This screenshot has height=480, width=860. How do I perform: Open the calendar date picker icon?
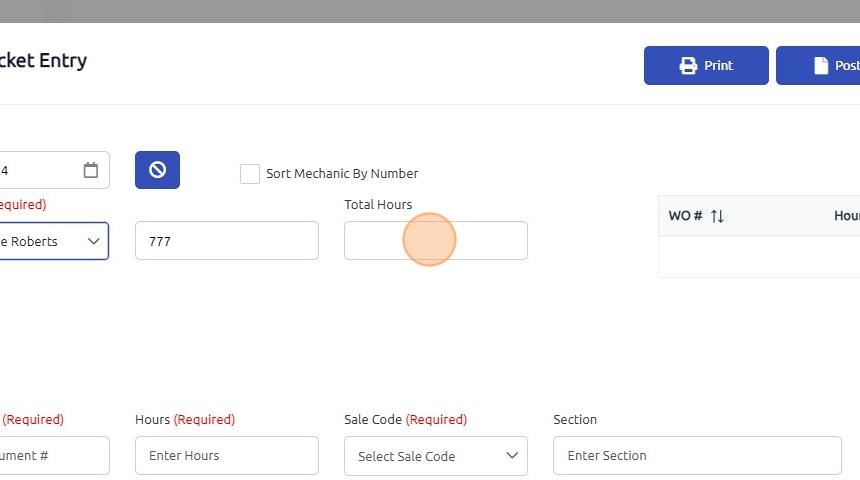tap(91, 170)
